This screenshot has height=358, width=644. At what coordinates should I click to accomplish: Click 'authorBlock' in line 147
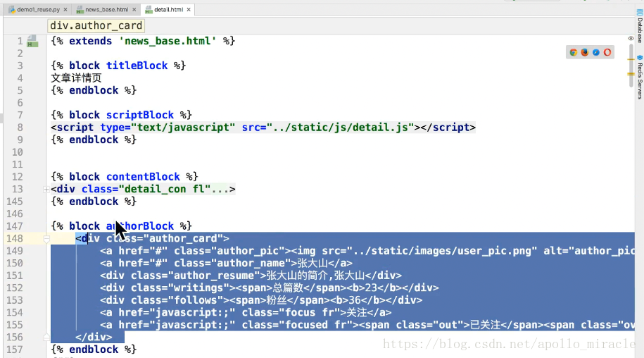tap(139, 226)
